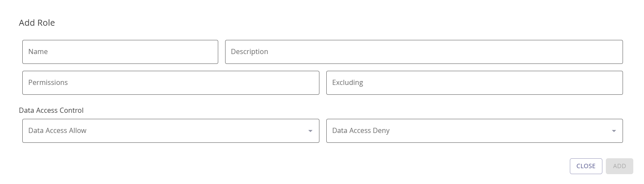Focus the Description text box
644x184 pixels.
[x=424, y=52]
